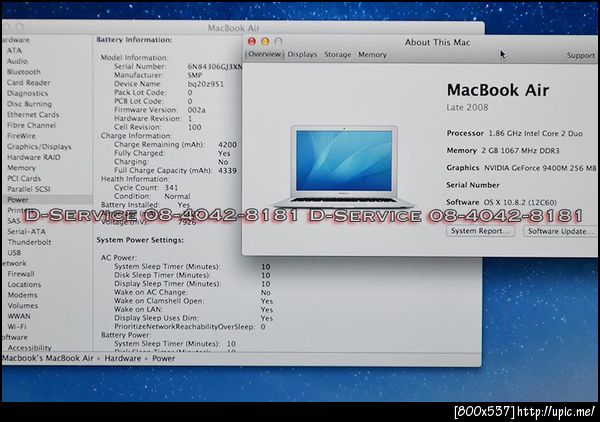Click Power in the path bar

point(163,358)
